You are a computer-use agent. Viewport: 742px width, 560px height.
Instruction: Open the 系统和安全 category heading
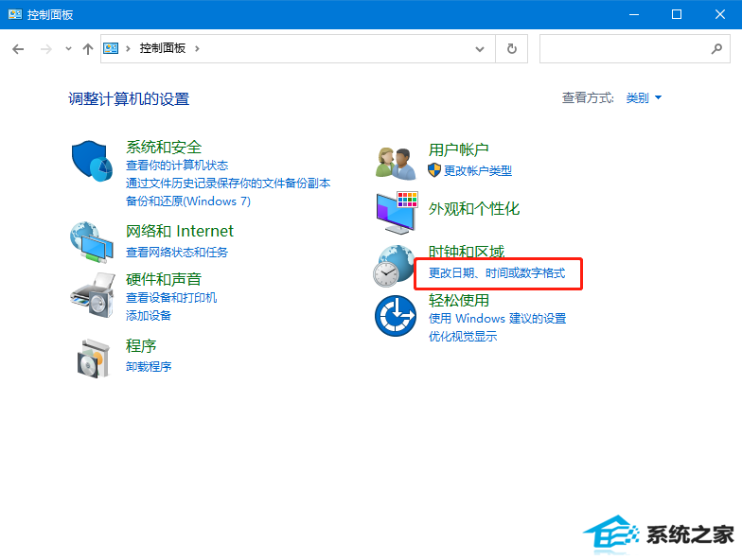(164, 148)
